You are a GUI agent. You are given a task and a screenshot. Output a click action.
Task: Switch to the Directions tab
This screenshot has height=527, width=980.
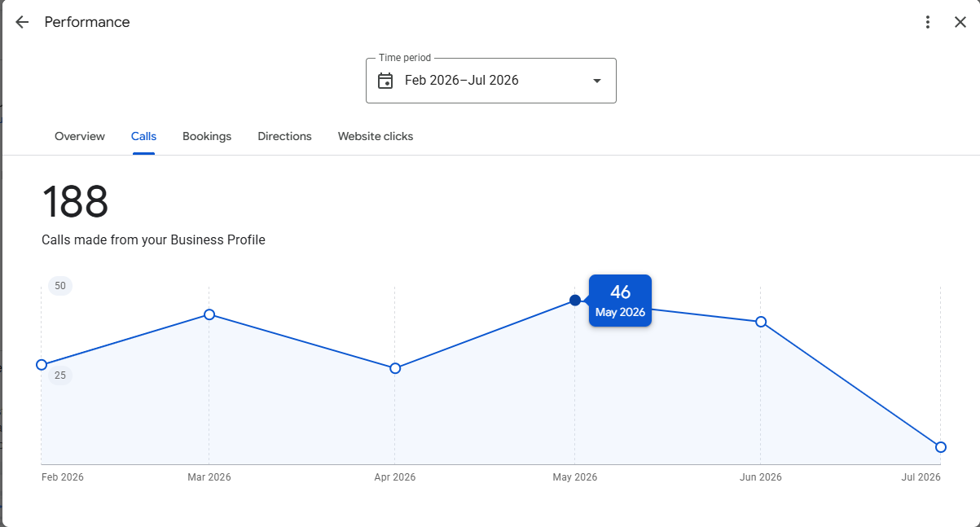click(284, 136)
